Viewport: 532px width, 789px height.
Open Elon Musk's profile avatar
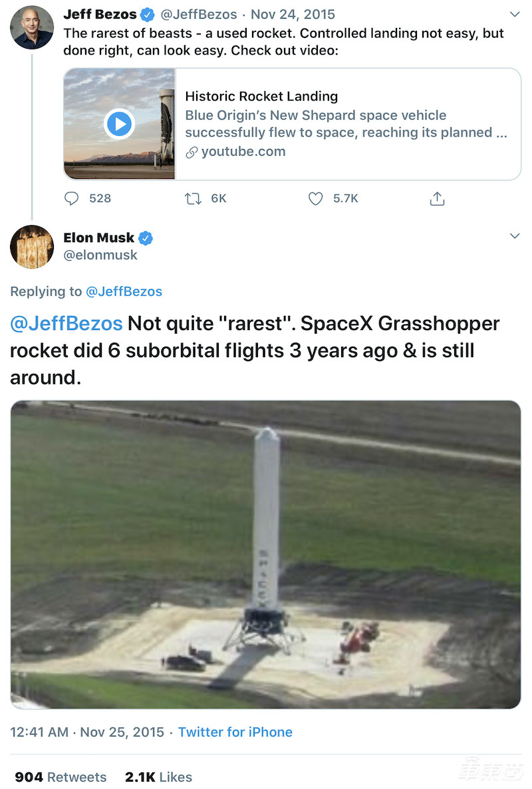pos(32,247)
